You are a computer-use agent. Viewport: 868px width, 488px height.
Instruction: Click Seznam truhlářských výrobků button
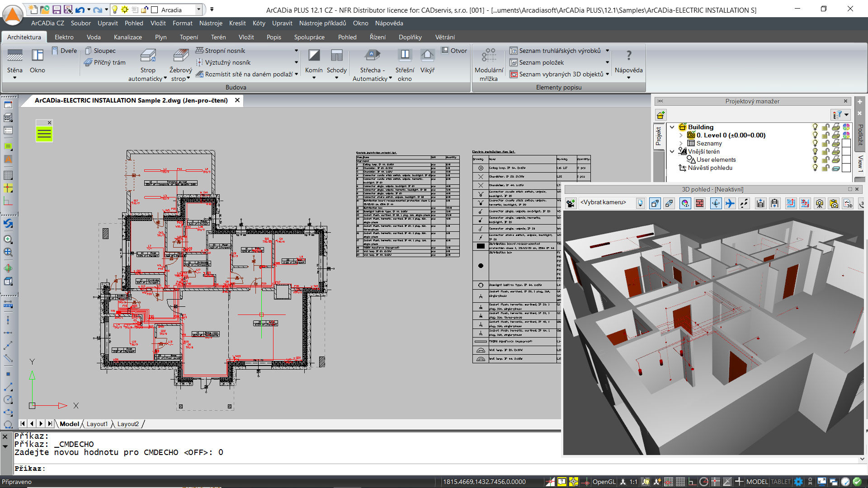pos(556,51)
